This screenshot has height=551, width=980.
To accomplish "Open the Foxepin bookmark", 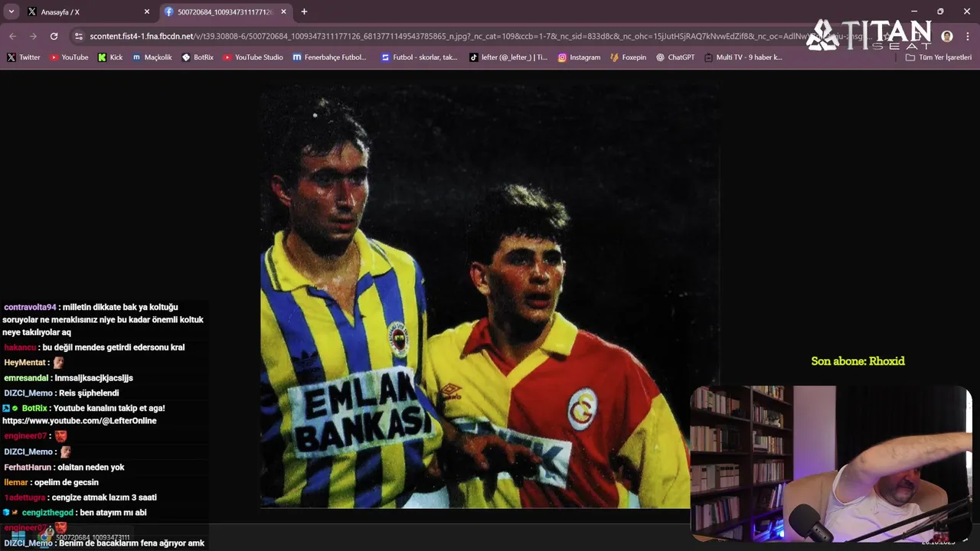I will [x=628, y=57].
